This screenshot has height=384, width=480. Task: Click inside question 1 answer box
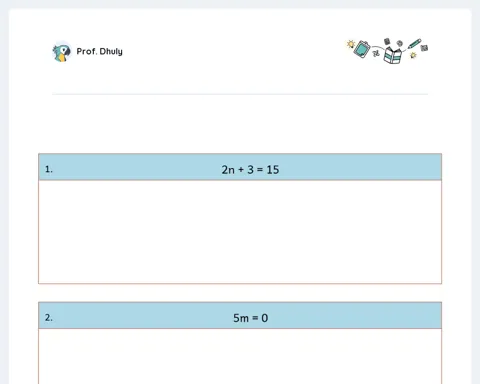pyautogui.click(x=240, y=232)
